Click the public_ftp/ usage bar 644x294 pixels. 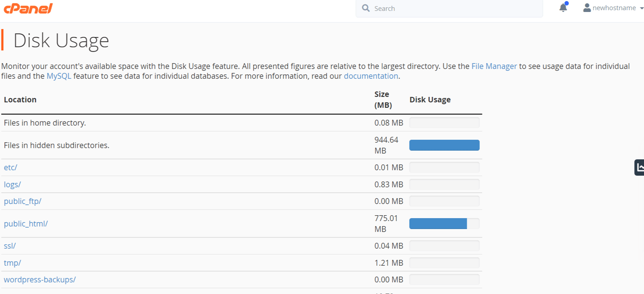[444, 201]
